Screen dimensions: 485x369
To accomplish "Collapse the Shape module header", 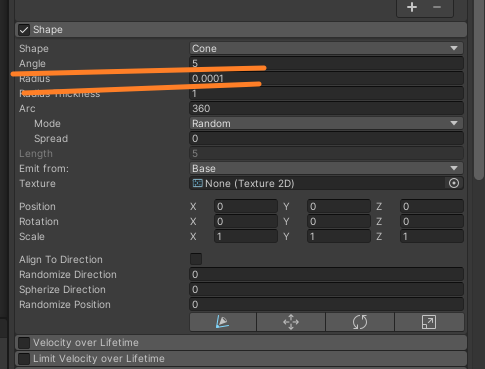I will point(241,30).
